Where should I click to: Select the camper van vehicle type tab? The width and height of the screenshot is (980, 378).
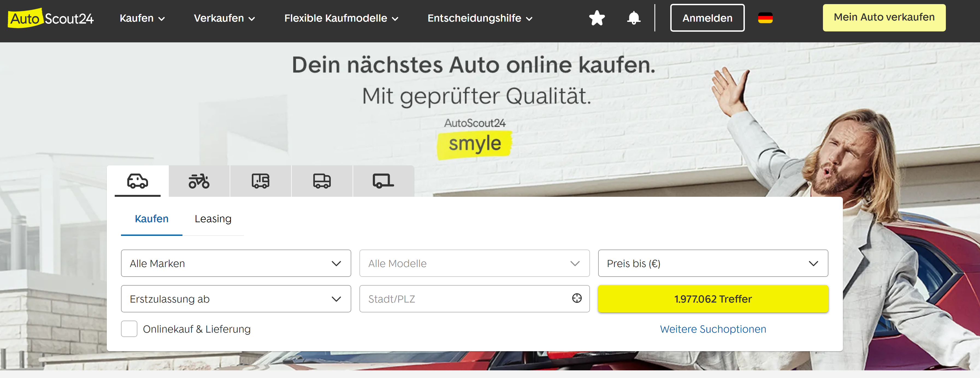(x=261, y=181)
